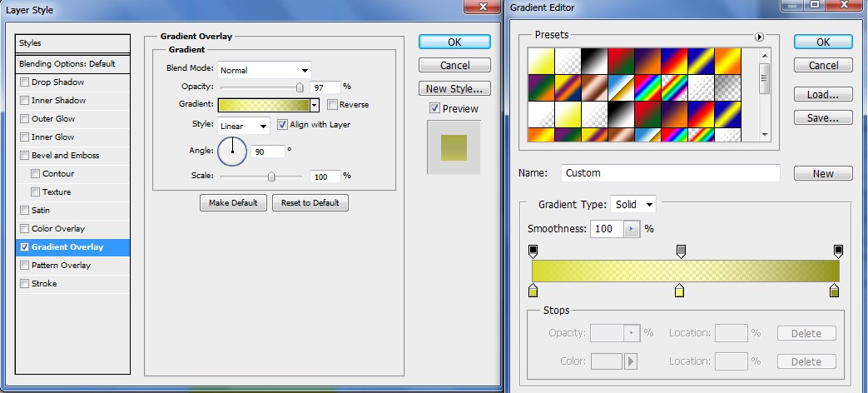
Task: Enable the Inner Glow style checkbox
Action: 24,137
